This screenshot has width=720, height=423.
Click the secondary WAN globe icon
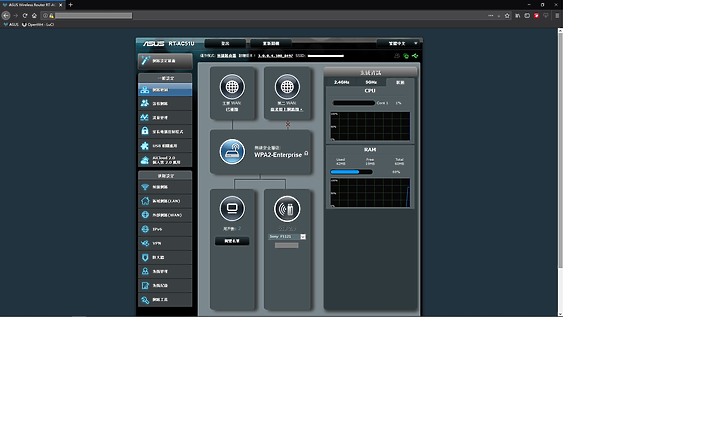[x=287, y=86]
